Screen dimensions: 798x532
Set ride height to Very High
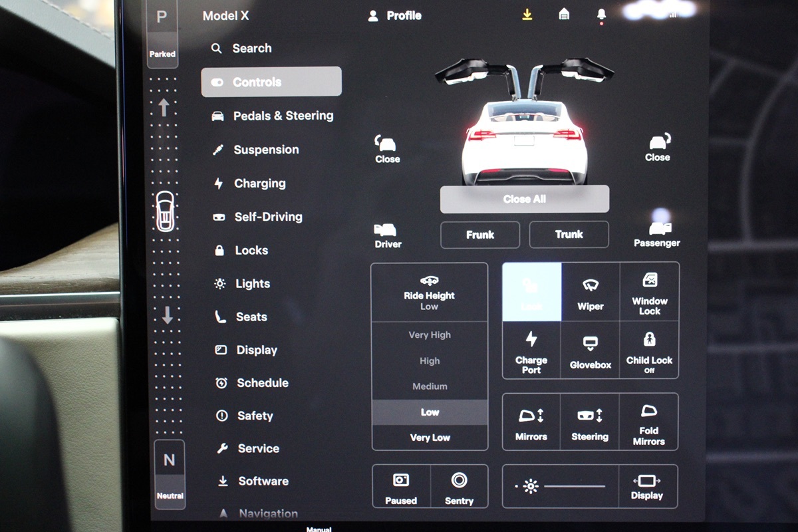pyautogui.click(x=430, y=335)
